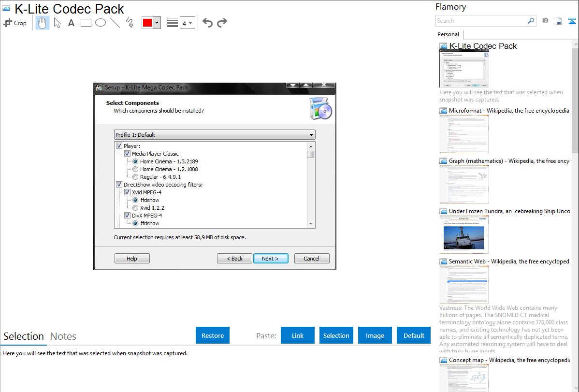Select the Crop tool
This screenshot has width=579, height=392.
point(15,23)
